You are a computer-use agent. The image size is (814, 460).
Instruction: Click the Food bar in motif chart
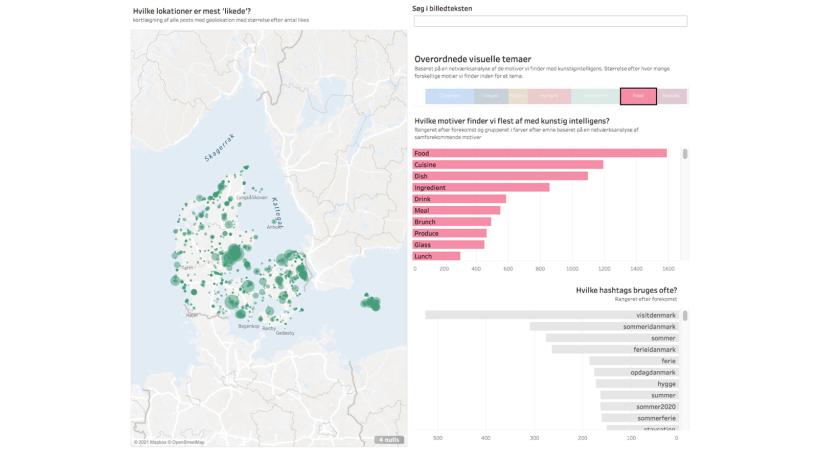point(539,153)
